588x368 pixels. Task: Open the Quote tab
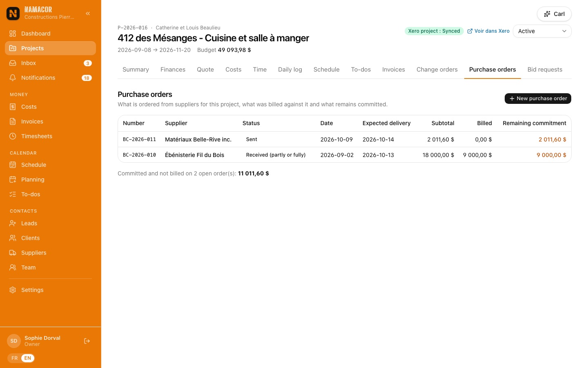(205, 70)
